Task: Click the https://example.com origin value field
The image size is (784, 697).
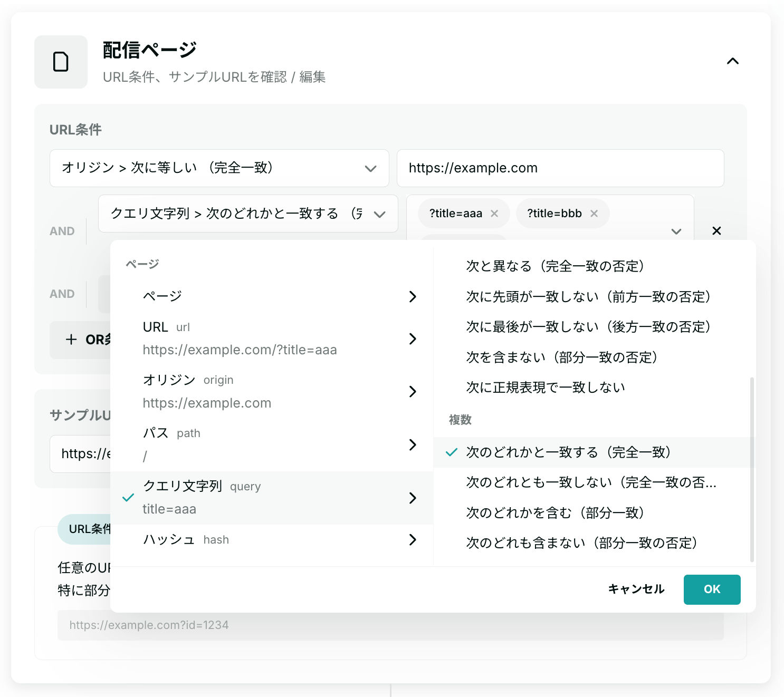Action: pos(560,168)
